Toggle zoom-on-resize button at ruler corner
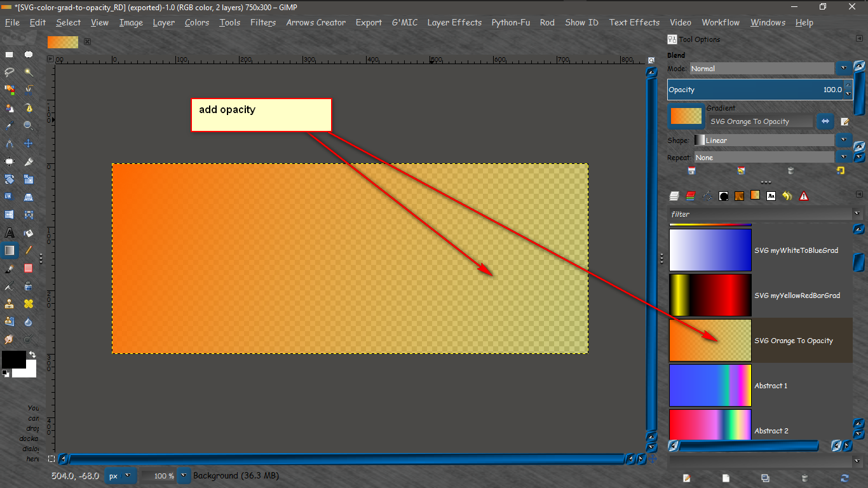 (651, 60)
